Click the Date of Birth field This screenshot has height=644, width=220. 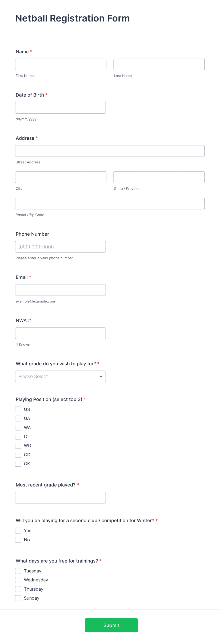coord(60,107)
